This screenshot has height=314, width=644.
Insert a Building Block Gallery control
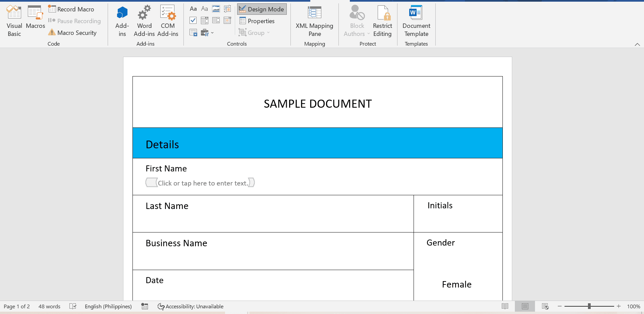pyautogui.click(x=227, y=9)
